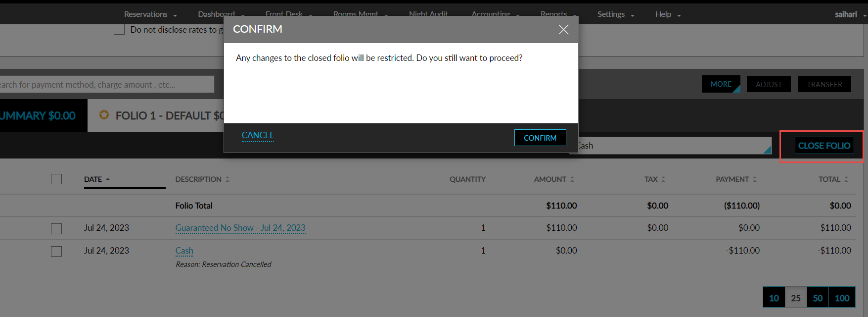The height and width of the screenshot is (317, 868).
Task: Open the Help menu
Action: coord(668,14)
